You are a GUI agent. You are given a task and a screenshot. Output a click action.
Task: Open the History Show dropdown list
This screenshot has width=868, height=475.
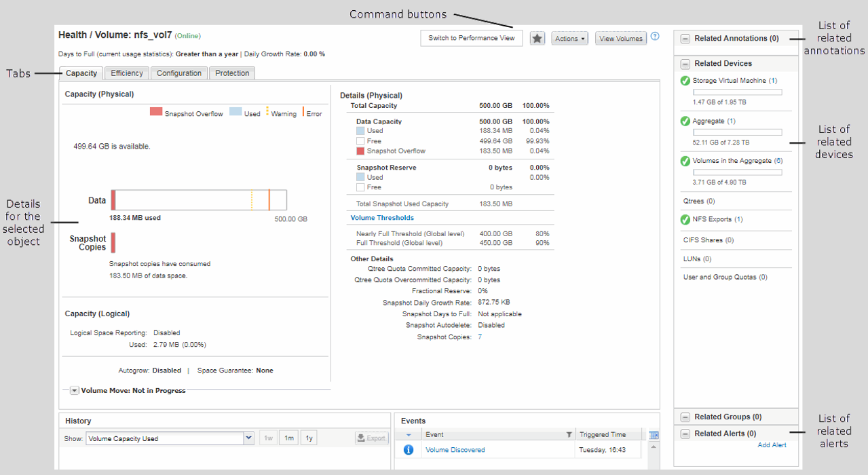point(248,438)
